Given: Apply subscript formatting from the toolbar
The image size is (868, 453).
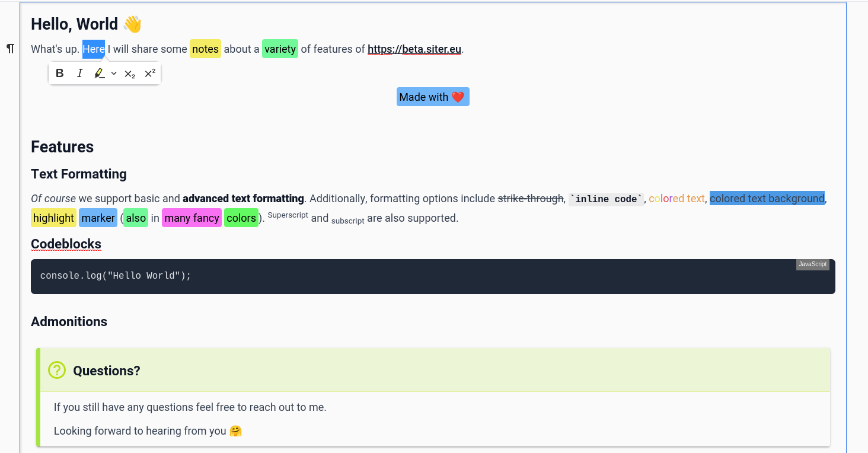Looking at the screenshot, I should pos(129,74).
